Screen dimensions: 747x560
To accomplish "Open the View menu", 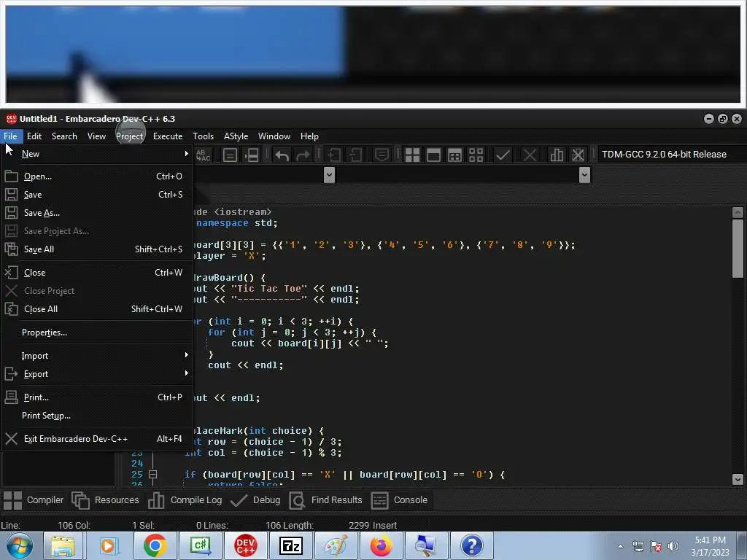I will point(96,136).
